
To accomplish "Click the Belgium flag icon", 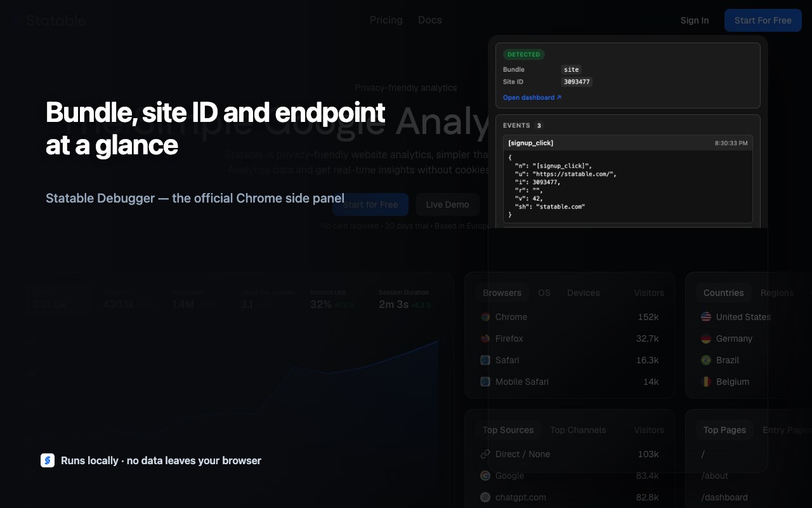I will click(x=706, y=382).
